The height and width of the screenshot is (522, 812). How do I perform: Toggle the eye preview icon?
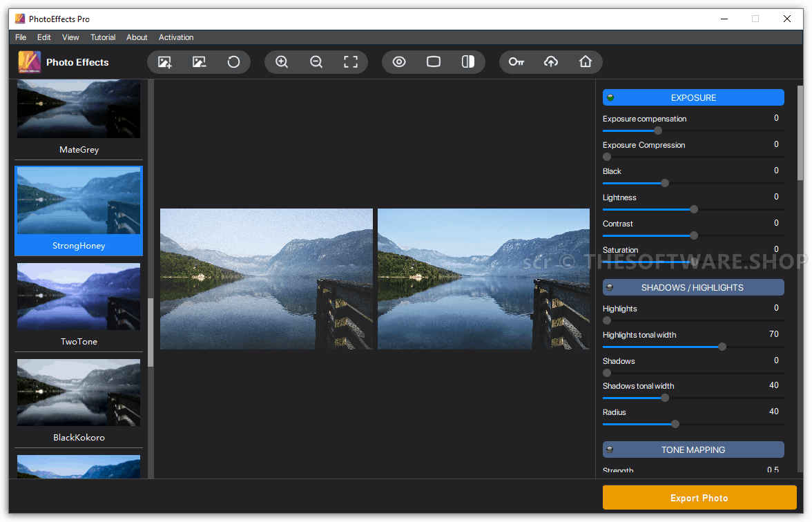pos(399,62)
